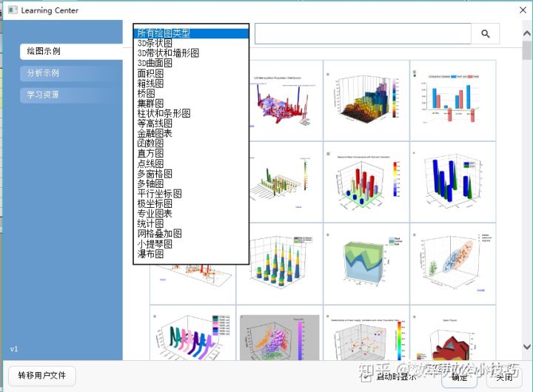Open the 学习资源 tab

pyautogui.click(x=43, y=95)
